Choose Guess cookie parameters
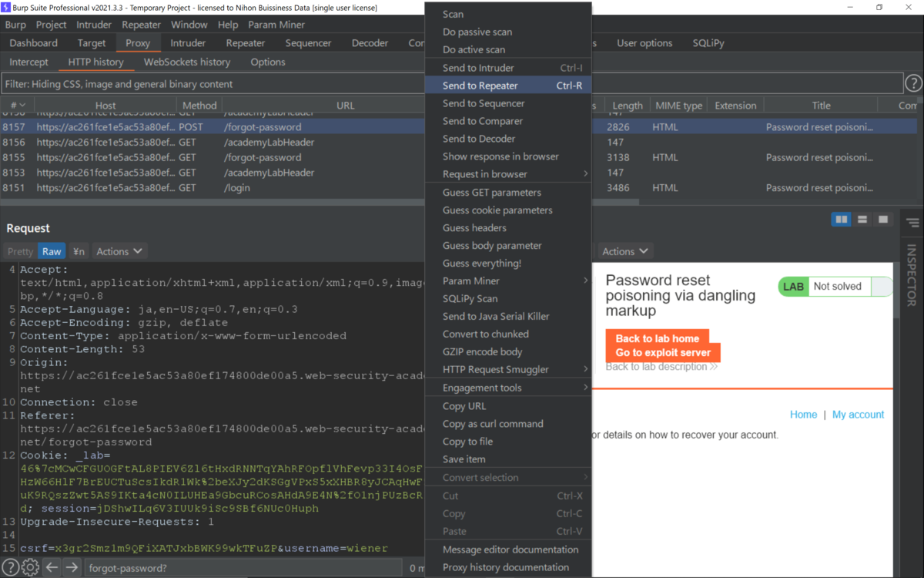Image resolution: width=924 pixels, height=578 pixels. pyautogui.click(x=508, y=210)
